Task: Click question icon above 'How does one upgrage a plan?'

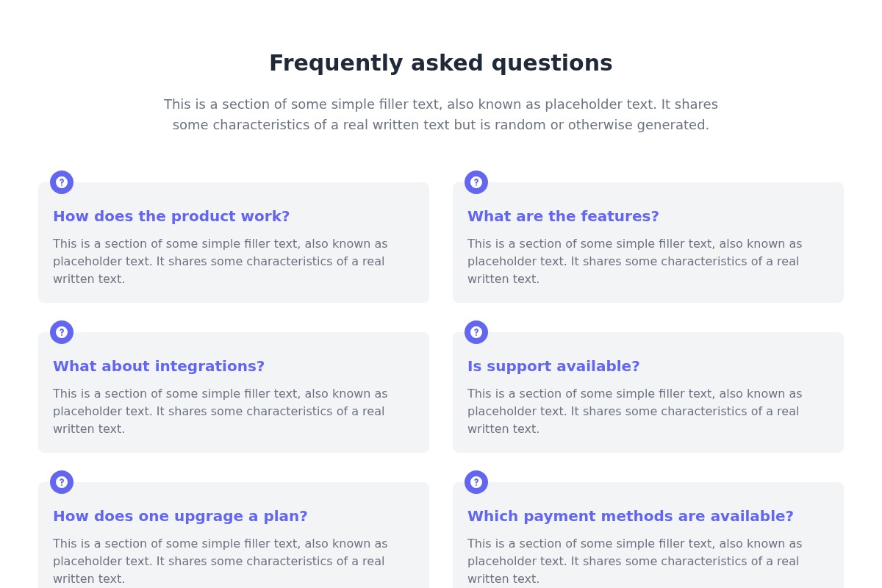Action: tap(62, 482)
